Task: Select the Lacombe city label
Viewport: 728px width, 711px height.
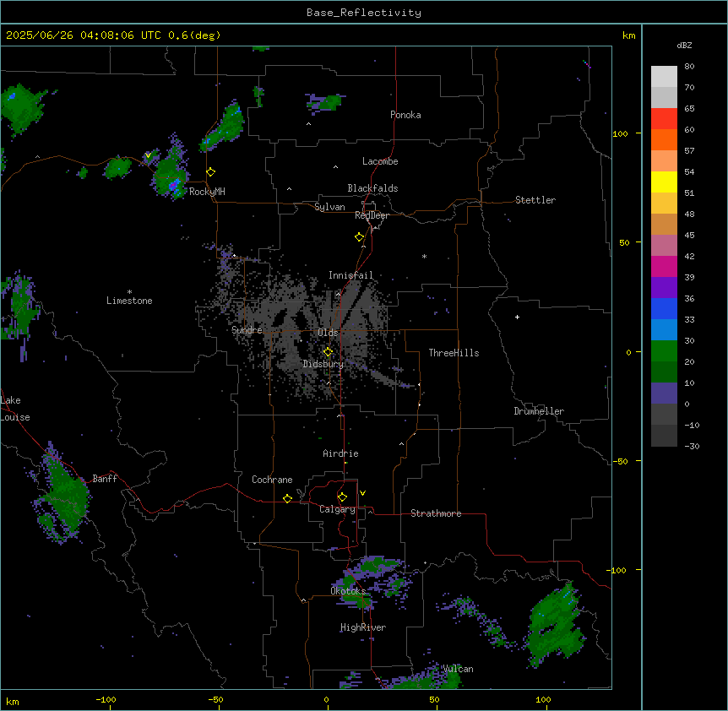Action: click(x=380, y=161)
